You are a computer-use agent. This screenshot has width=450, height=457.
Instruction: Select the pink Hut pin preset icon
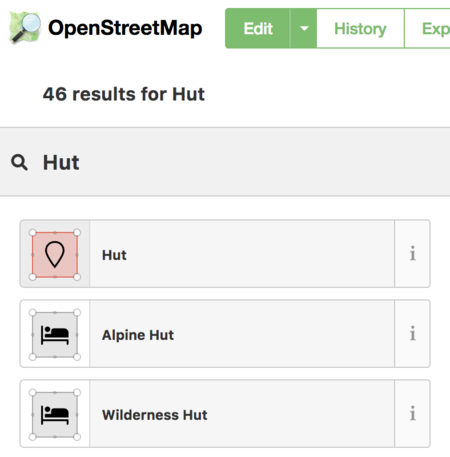point(55,255)
